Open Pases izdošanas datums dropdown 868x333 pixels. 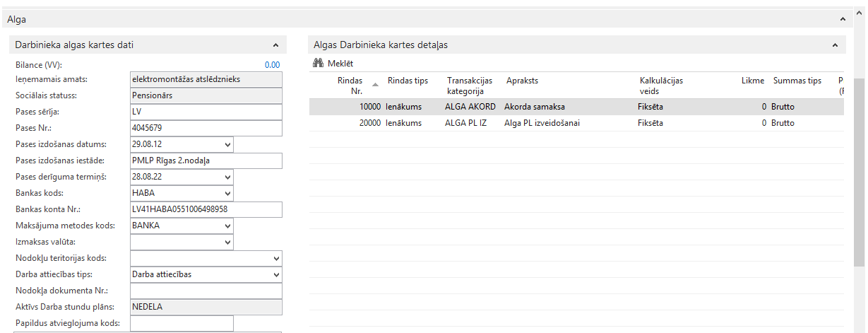227,144
